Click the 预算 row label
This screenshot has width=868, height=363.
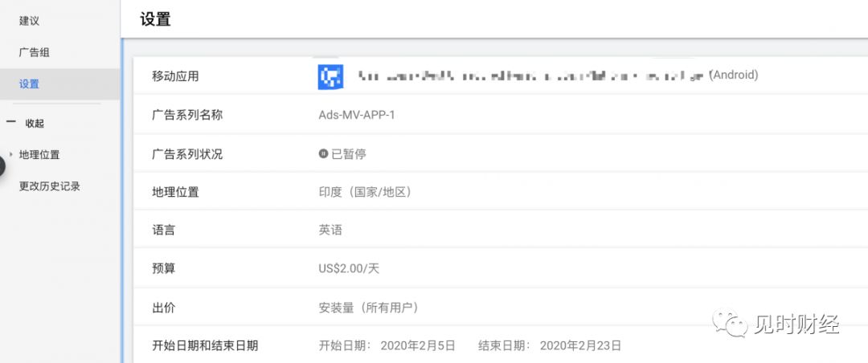[163, 269]
